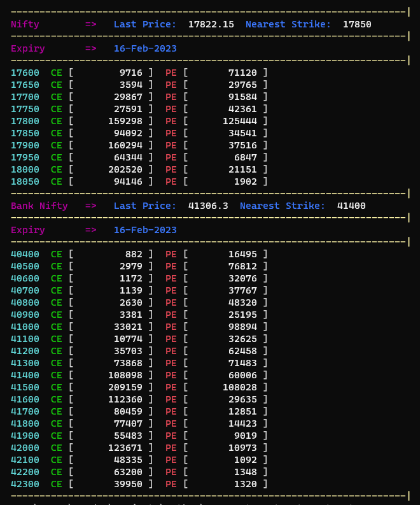The width and height of the screenshot is (420, 505).
Task: Select the Nifty last price 17822.15
Action: (211, 24)
